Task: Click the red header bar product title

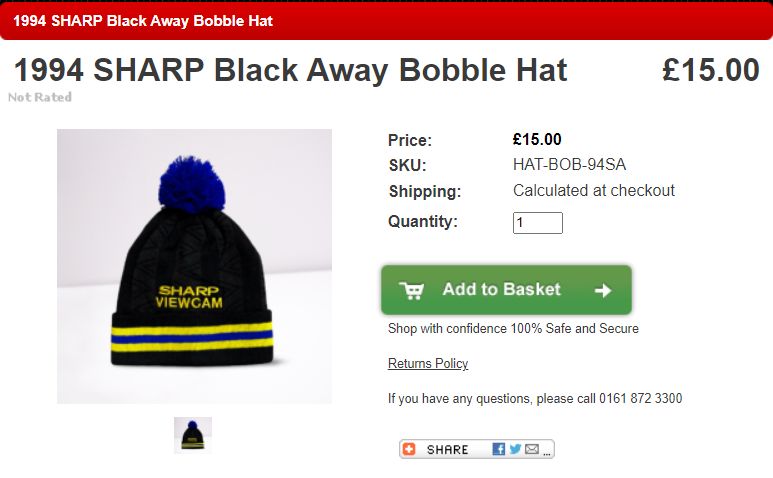Action: click(x=142, y=21)
